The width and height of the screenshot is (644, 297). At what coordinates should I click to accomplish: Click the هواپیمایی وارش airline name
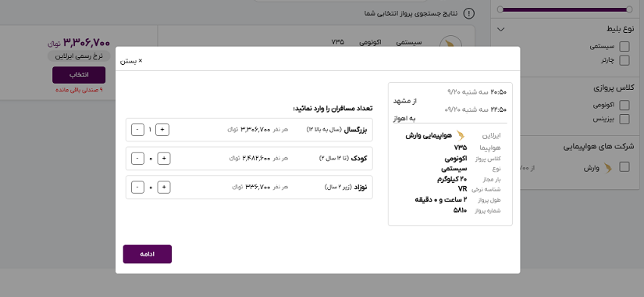429,135
